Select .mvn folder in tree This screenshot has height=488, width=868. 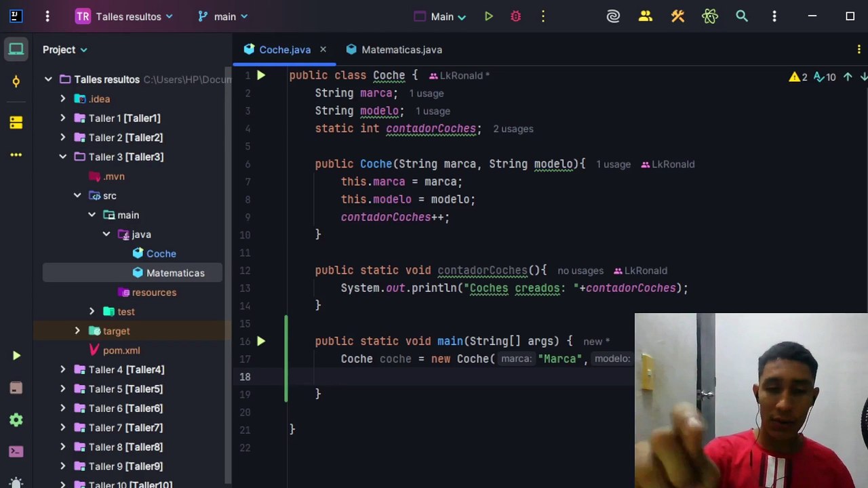(114, 176)
